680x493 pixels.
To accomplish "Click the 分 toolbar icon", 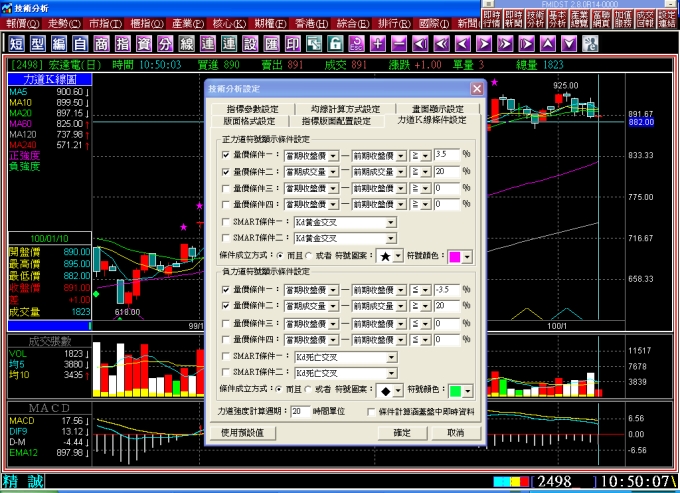I will [x=165, y=43].
